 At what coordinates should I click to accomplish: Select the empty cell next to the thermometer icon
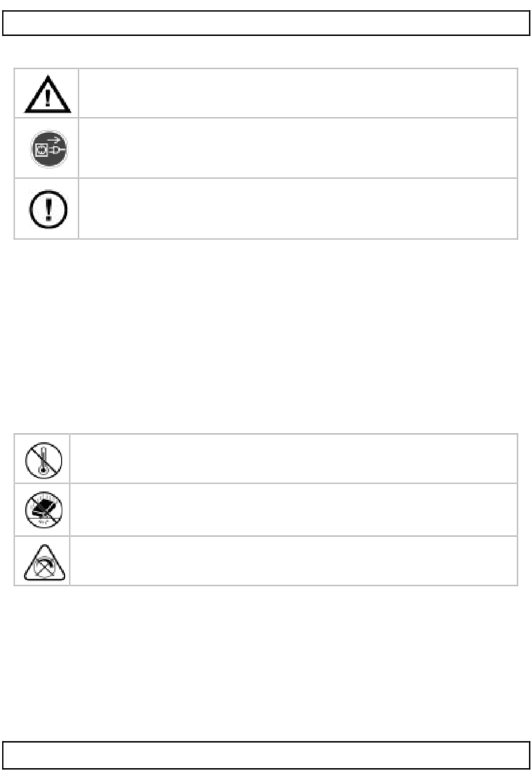coord(293,458)
